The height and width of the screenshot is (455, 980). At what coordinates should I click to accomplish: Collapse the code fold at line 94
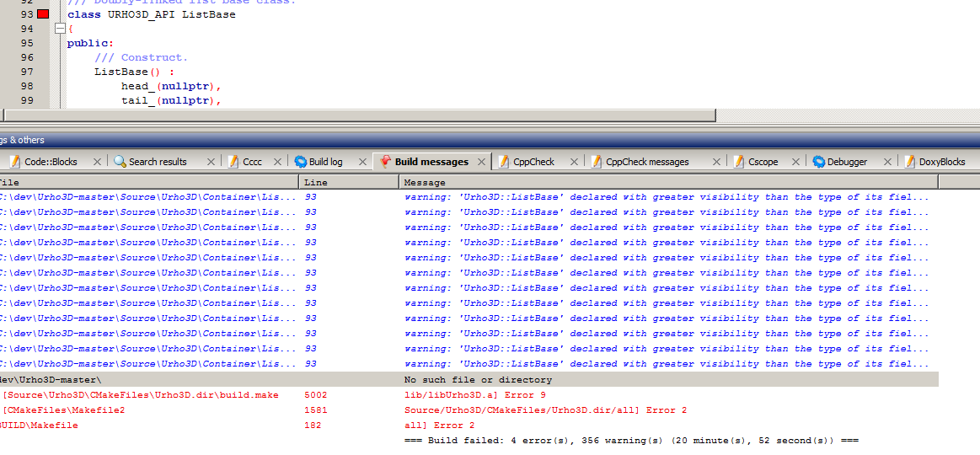point(59,29)
